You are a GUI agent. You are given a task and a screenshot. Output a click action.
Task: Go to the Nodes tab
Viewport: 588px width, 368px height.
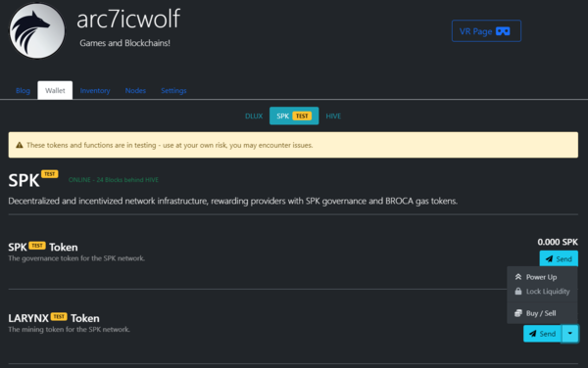click(x=135, y=91)
